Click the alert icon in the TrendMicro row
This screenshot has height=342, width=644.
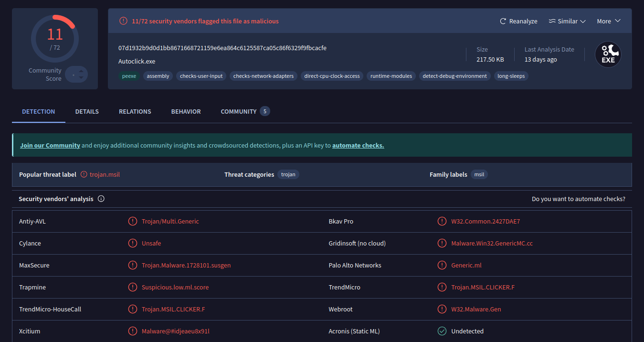tap(442, 287)
